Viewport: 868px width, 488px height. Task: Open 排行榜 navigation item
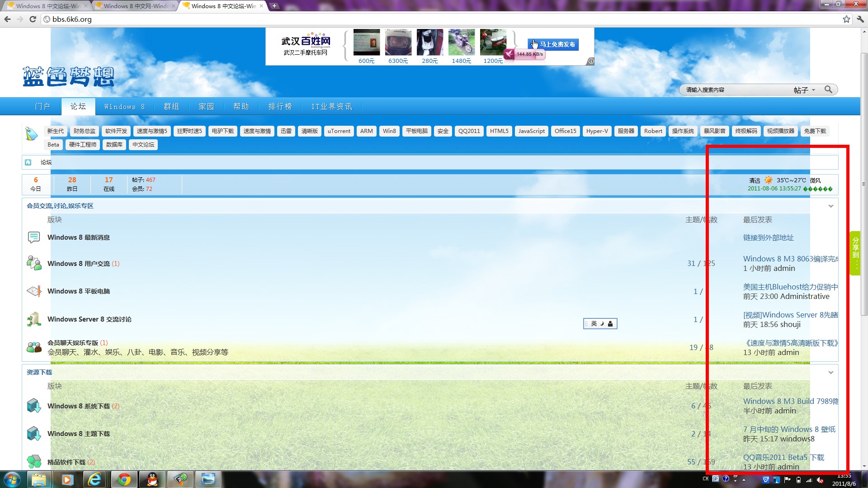(280, 106)
